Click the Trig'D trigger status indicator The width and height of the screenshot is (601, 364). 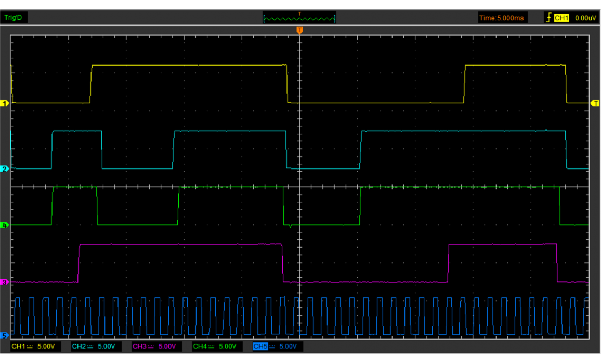pos(12,18)
